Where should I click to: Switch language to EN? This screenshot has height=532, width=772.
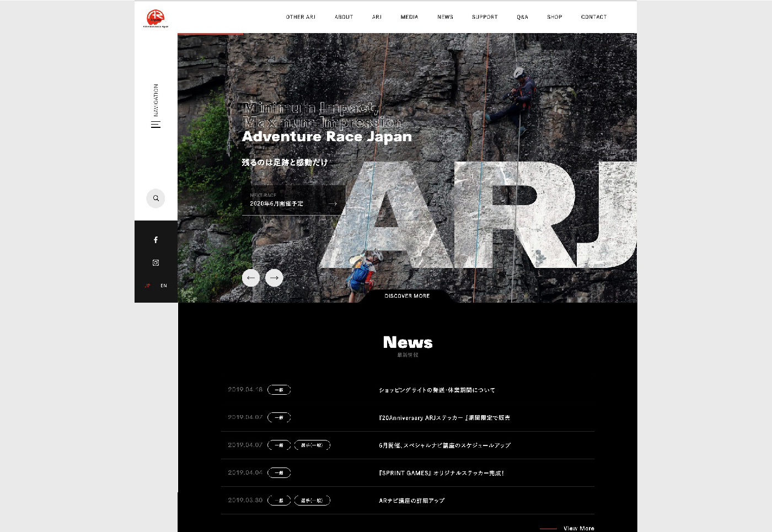[164, 286]
